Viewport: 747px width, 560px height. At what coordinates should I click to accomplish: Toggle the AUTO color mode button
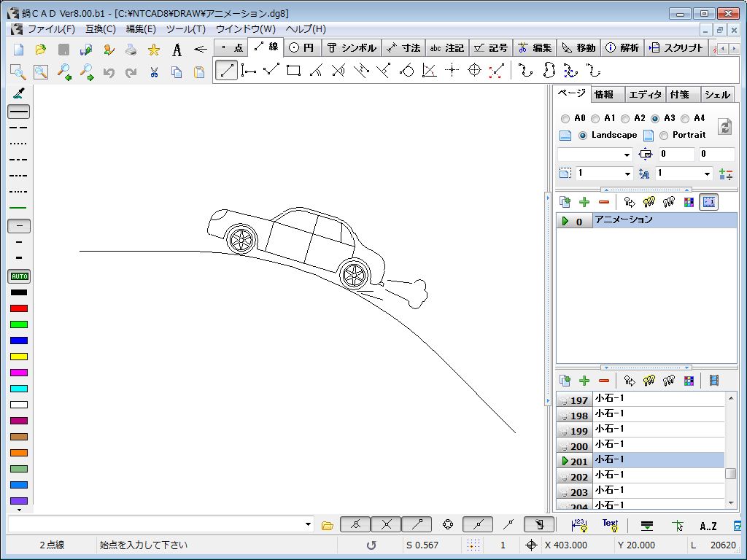pyautogui.click(x=19, y=276)
